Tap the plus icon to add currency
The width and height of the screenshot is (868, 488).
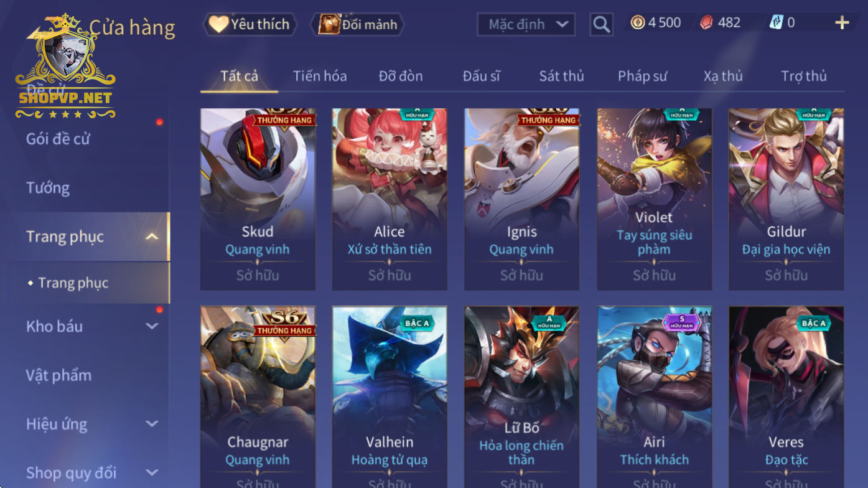(x=842, y=23)
